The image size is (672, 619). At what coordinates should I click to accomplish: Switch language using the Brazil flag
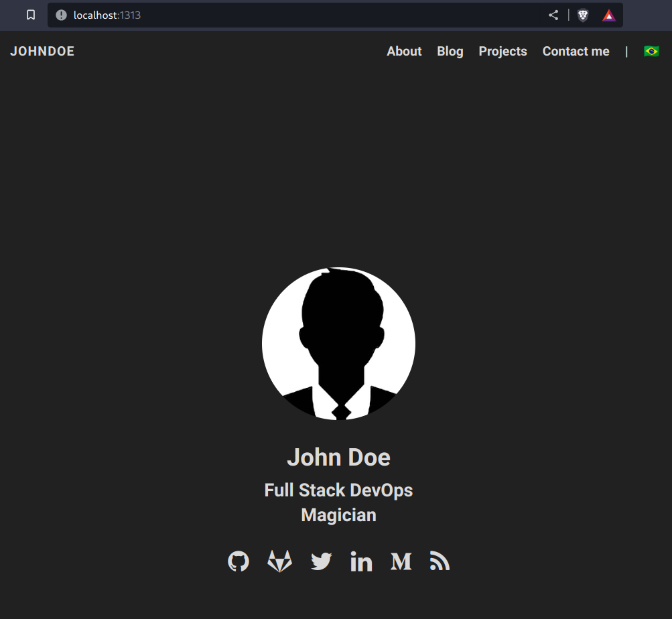(650, 51)
